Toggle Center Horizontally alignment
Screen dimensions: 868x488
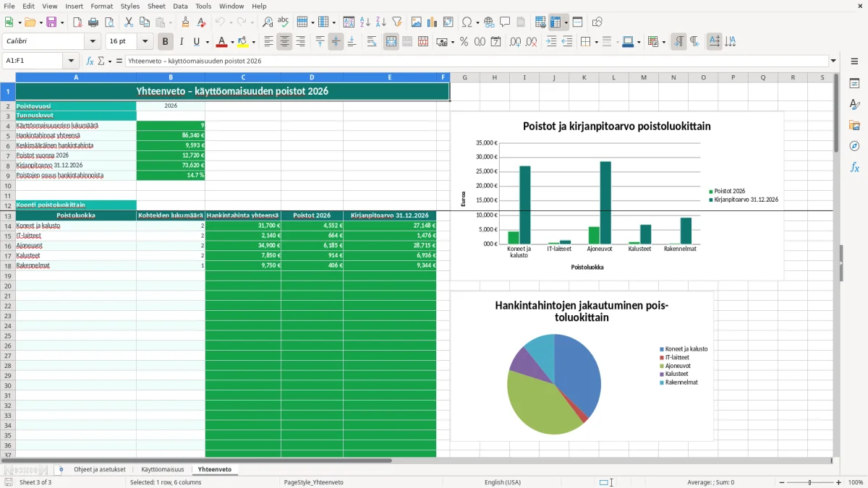tap(284, 42)
